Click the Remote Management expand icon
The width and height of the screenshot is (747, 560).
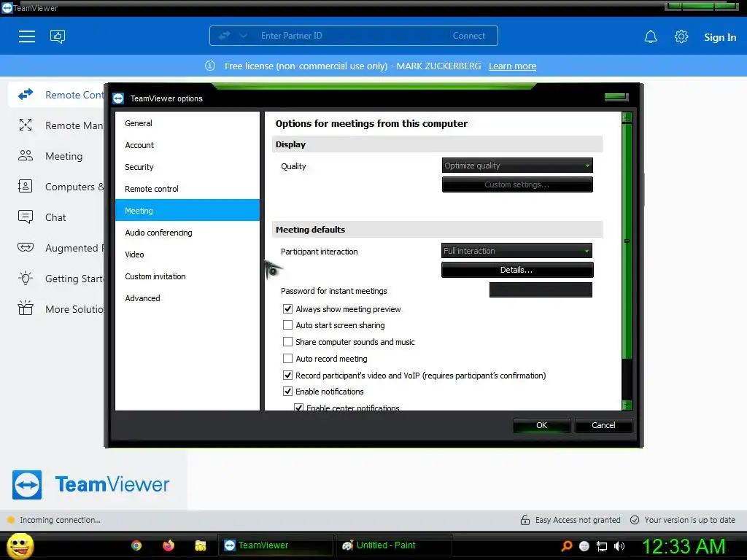pos(26,125)
